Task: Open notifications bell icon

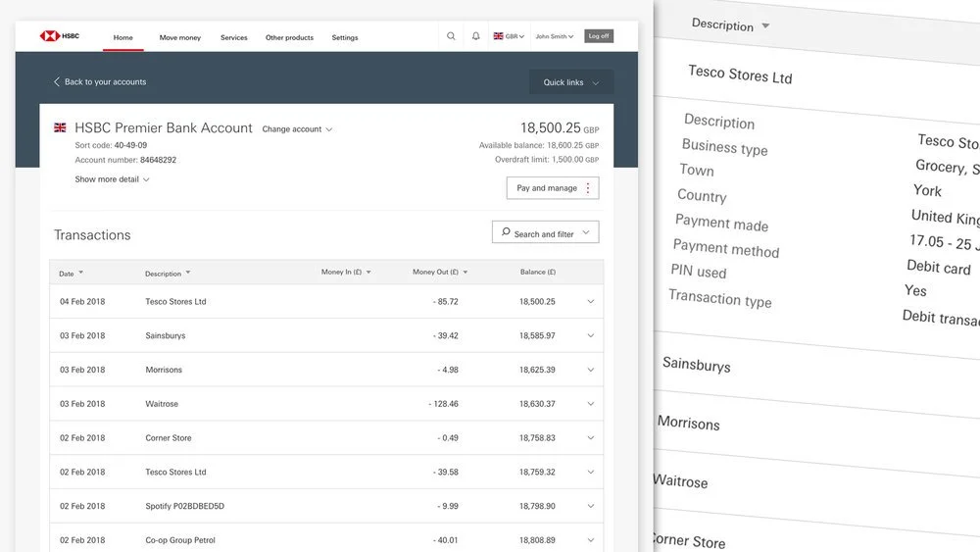Action: click(475, 36)
